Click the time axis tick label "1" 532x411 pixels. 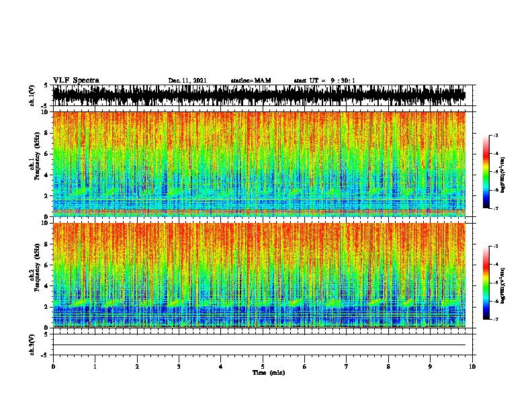pyautogui.click(x=95, y=367)
